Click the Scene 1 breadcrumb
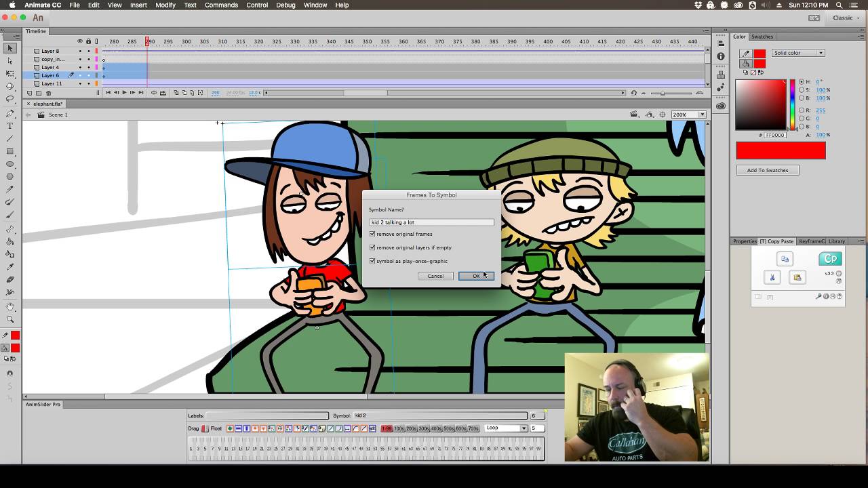This screenshot has height=488, width=868. (x=58, y=115)
